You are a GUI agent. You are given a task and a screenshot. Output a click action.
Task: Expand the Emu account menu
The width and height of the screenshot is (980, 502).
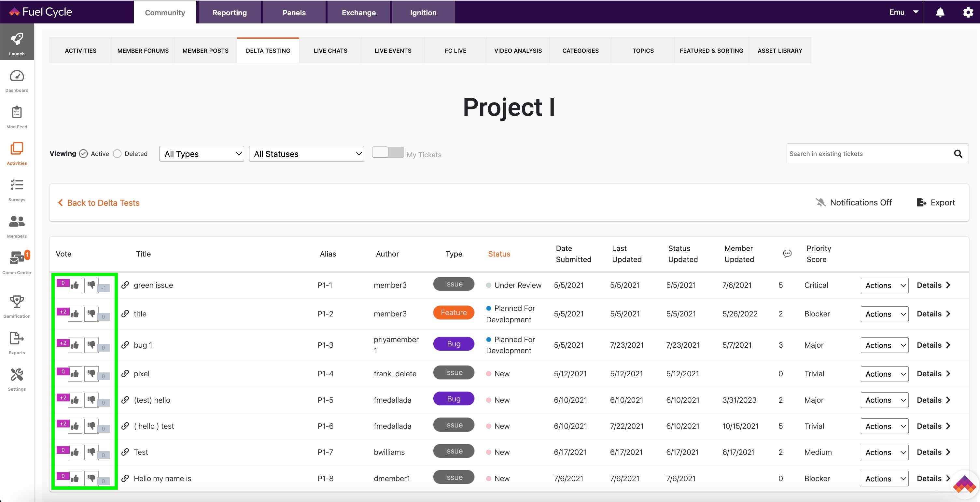point(904,12)
